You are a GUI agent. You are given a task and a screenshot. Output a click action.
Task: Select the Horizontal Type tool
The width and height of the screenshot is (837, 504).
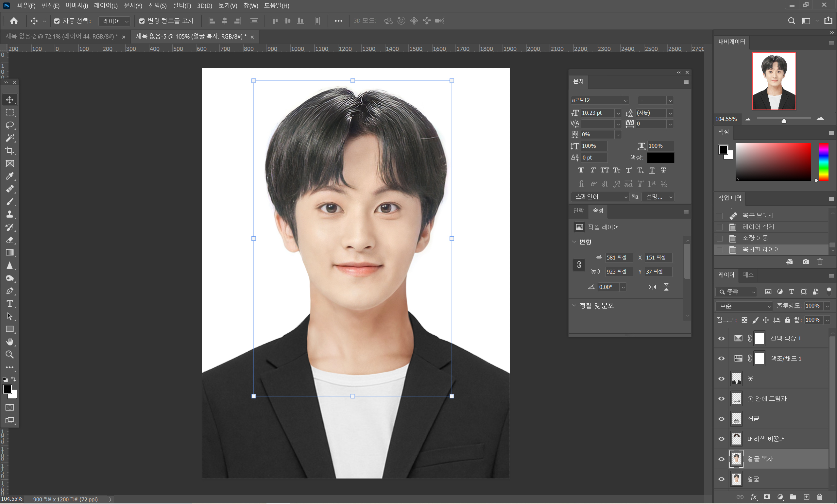9,304
